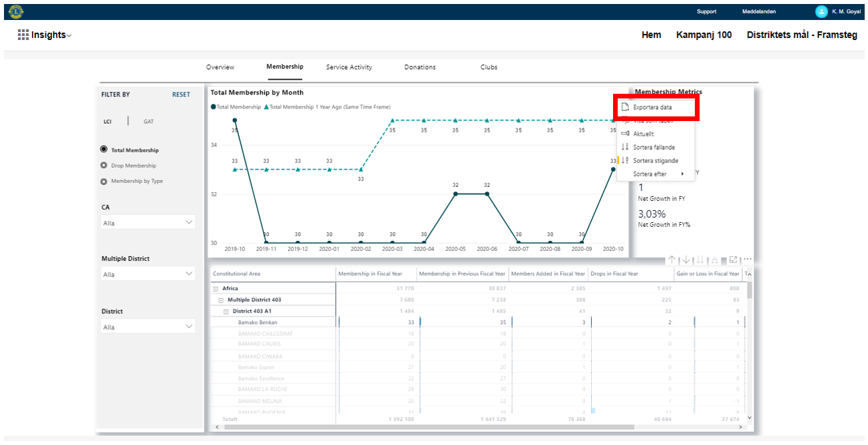Select the Drop Membership radio button
Screen dimensions: 868x445
click(x=104, y=166)
